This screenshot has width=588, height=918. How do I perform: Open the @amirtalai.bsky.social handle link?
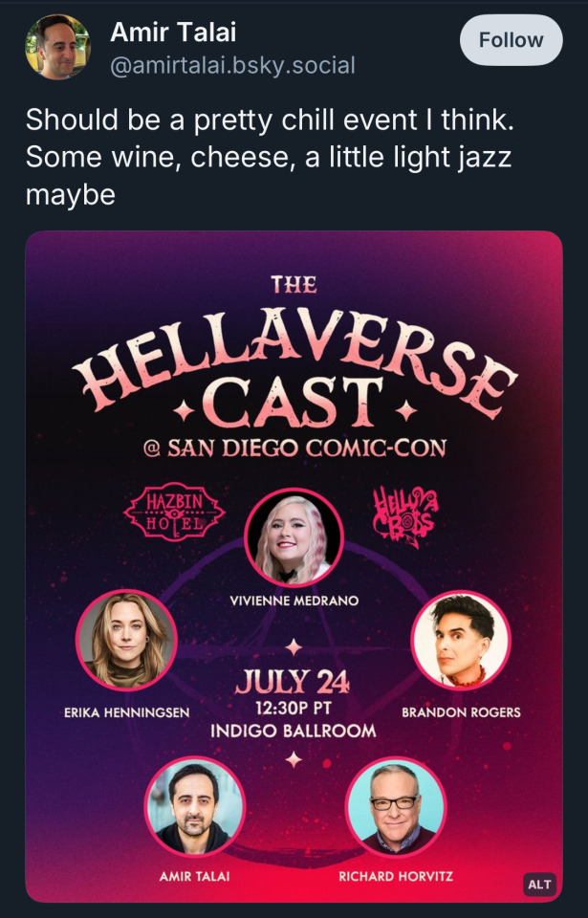232,66
